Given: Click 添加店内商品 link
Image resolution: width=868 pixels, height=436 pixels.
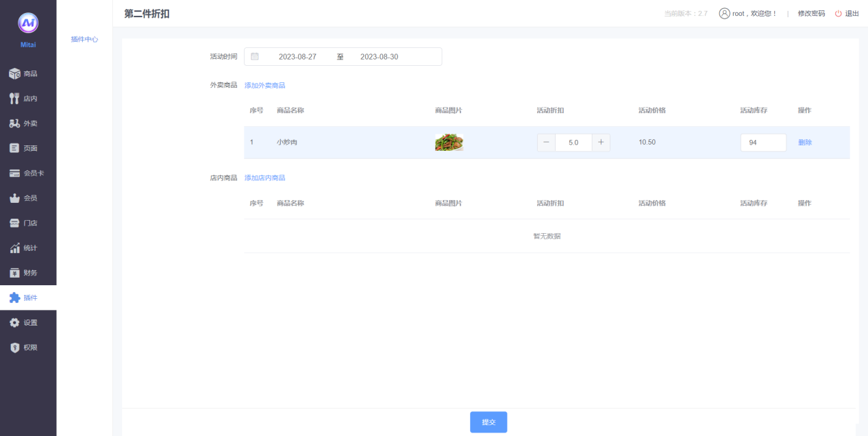Looking at the screenshot, I should pos(264,178).
